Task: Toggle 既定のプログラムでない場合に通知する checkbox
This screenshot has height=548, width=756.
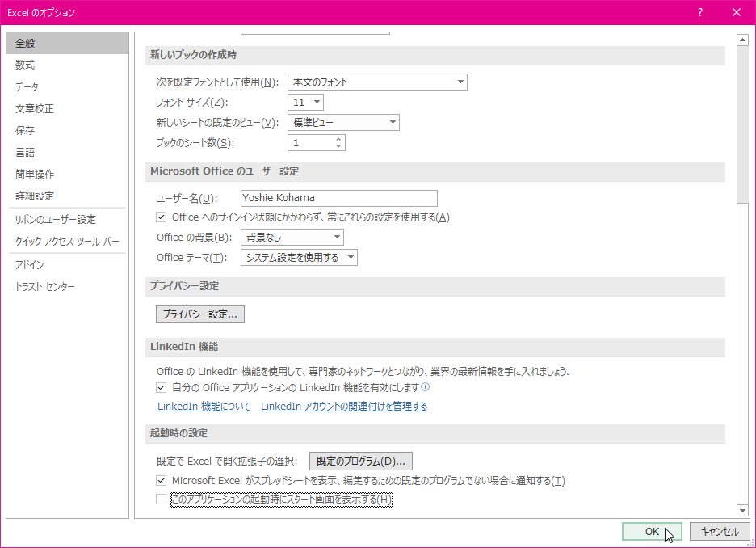Action: (161, 480)
